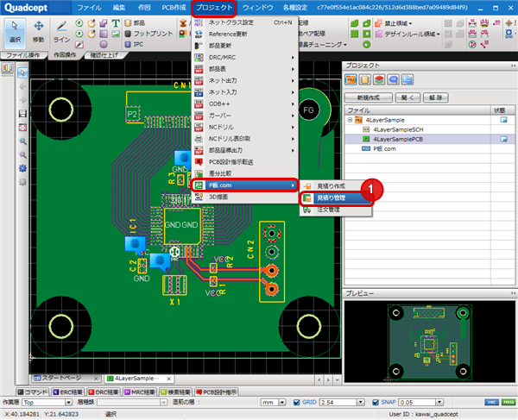The height and width of the screenshot is (420, 518).
Task: Click the 新規作成 button in Project panel
Action: (370, 98)
